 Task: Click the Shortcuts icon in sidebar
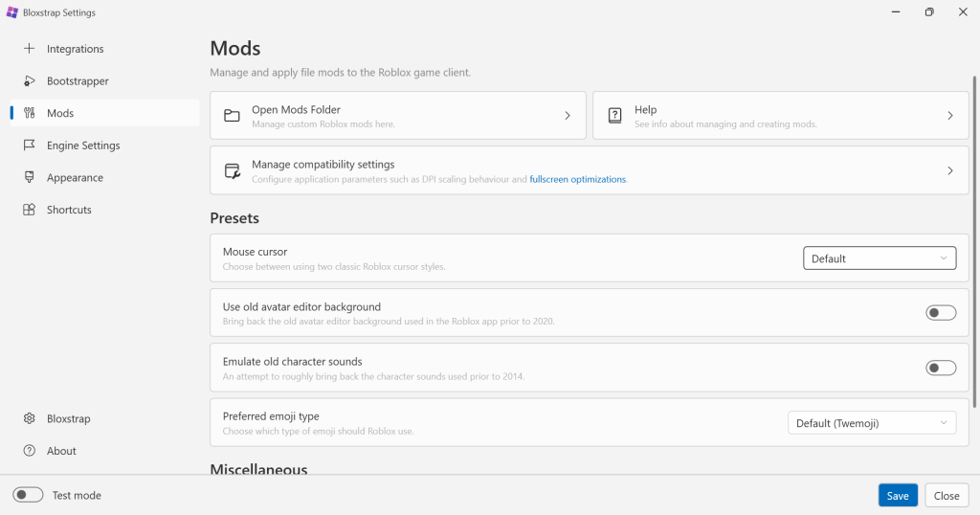click(x=29, y=210)
